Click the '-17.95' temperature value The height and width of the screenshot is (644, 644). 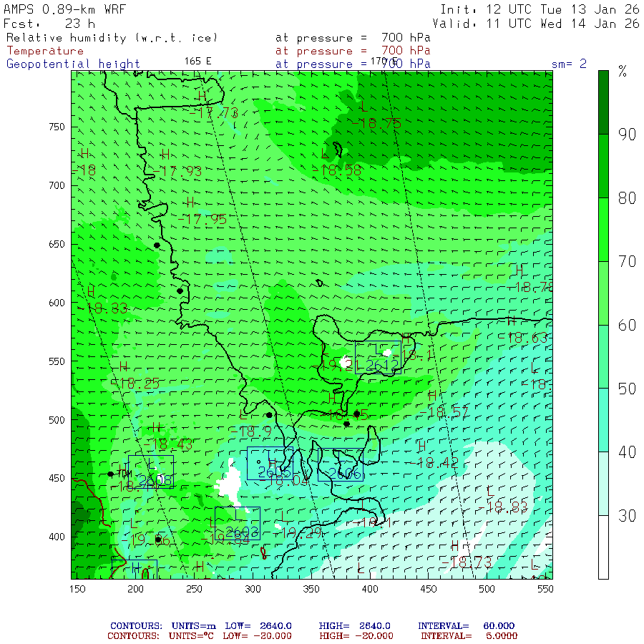pyautogui.click(x=202, y=219)
